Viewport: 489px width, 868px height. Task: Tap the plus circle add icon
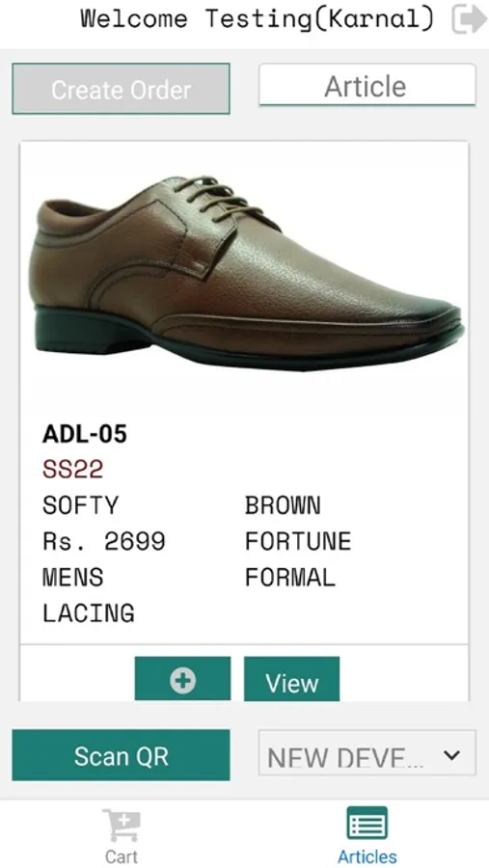tap(182, 680)
